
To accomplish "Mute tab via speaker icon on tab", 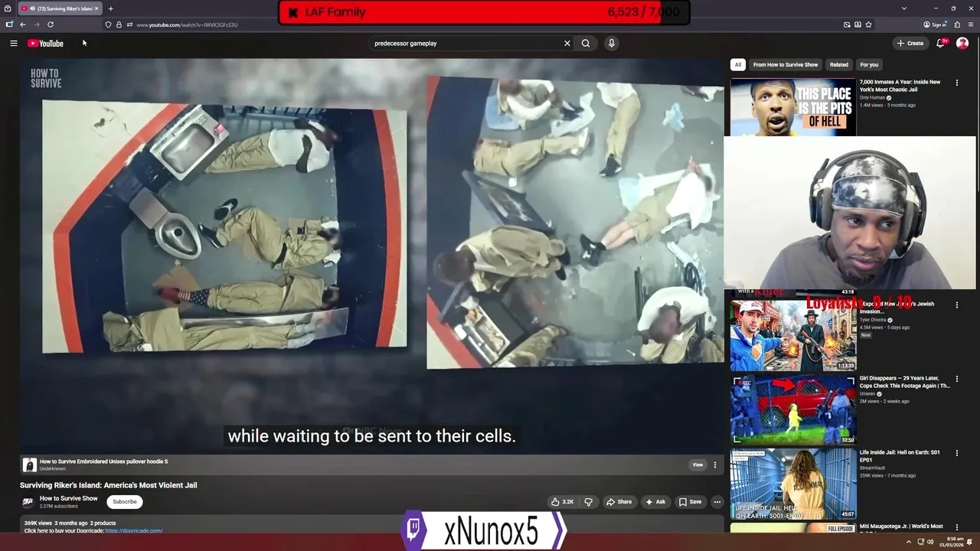I will pos(32,8).
